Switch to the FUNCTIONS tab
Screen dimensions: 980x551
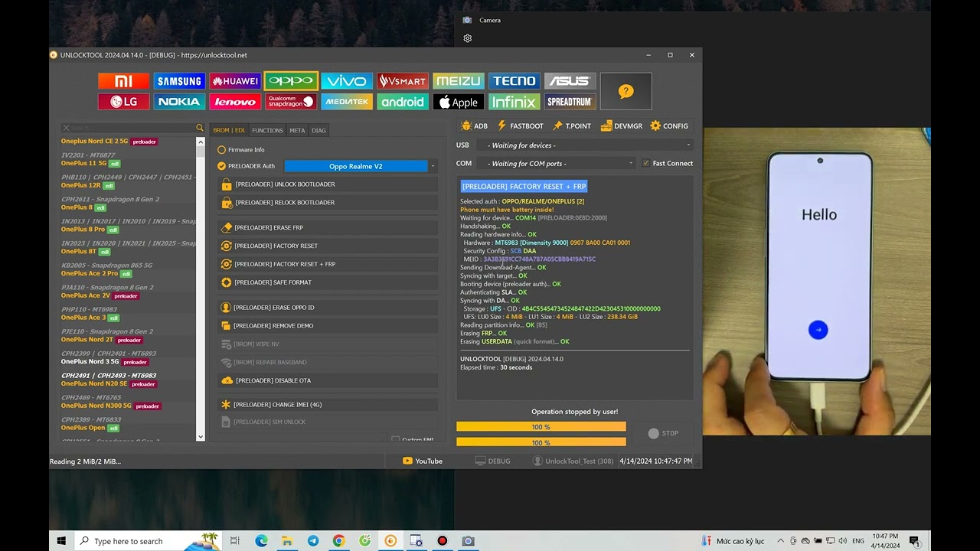(267, 130)
